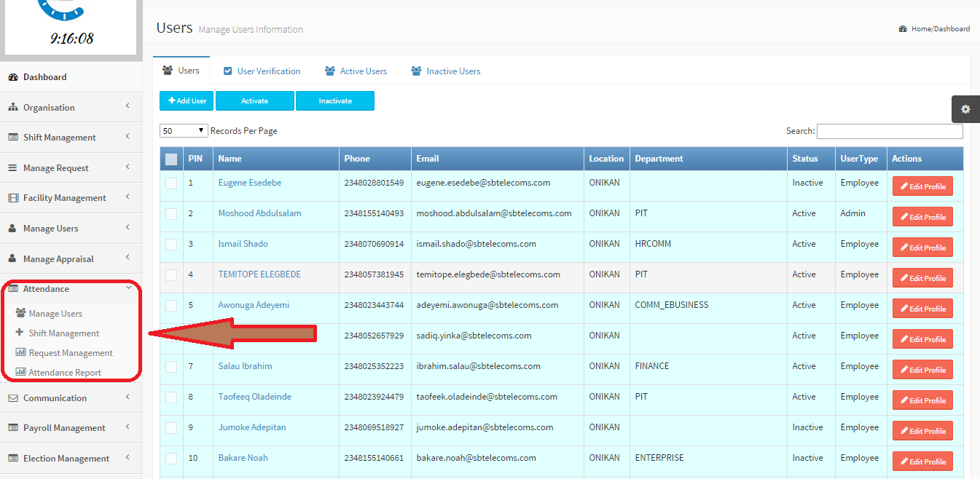Focus the Search input field
This screenshot has height=479, width=980.
(x=889, y=132)
